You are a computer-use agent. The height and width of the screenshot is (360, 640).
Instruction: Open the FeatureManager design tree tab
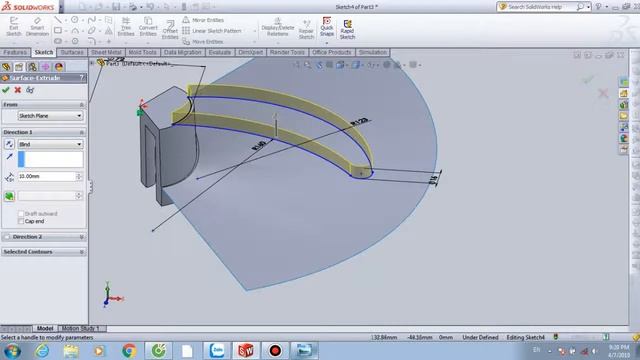click(6, 67)
